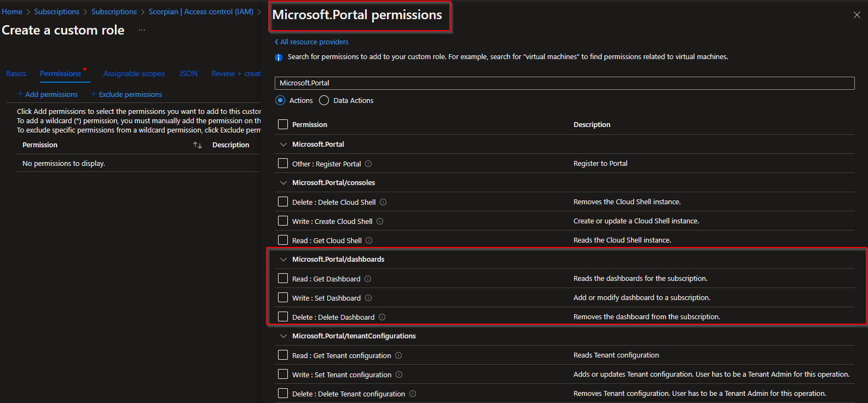Open the JSON tab
868x403 pixels.
(188, 73)
